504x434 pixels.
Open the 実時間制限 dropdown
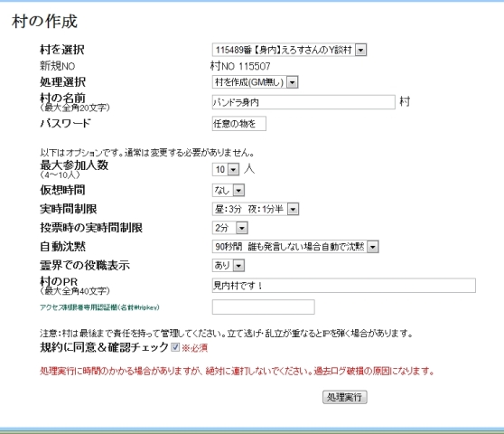tap(256, 209)
